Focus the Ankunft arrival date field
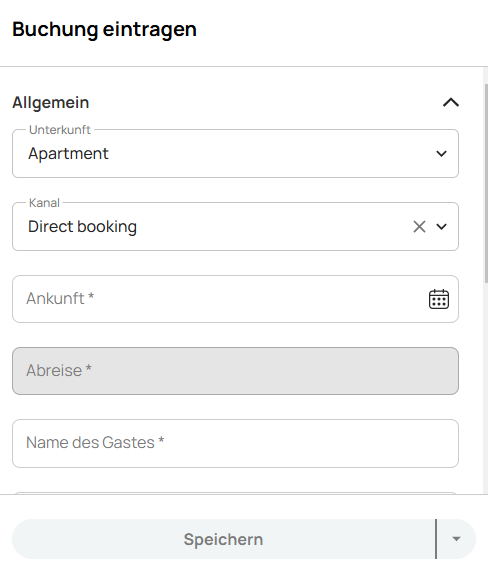This screenshot has height=573, width=488. pyautogui.click(x=235, y=299)
